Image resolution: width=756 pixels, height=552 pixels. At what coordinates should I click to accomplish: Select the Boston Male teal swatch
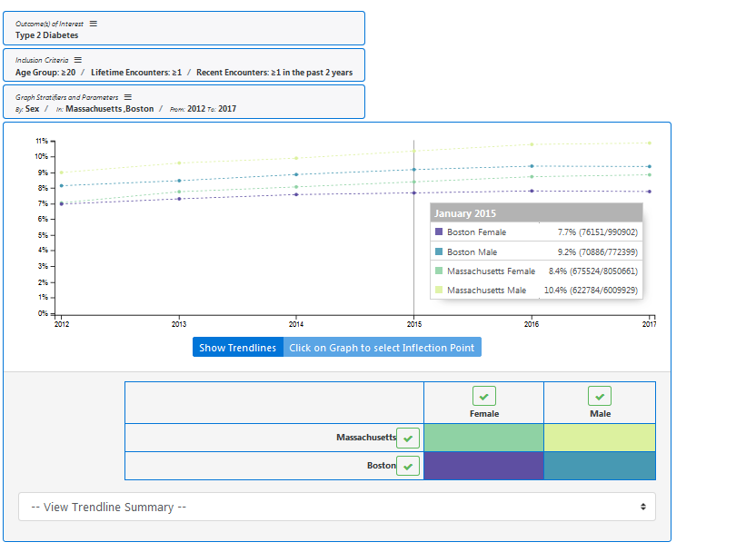pyautogui.click(x=600, y=466)
